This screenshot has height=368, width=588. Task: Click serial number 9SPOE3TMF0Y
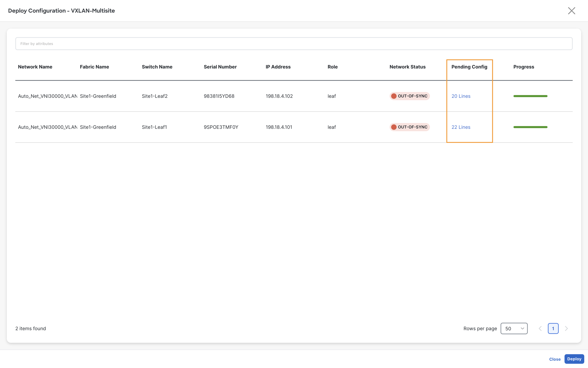(x=221, y=127)
